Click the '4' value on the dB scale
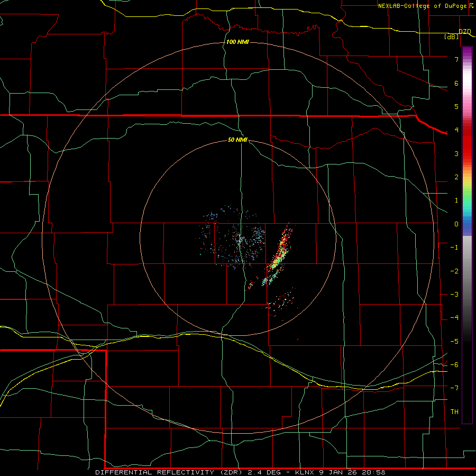Image resolution: width=476 pixels, height=476 pixels. (456, 130)
